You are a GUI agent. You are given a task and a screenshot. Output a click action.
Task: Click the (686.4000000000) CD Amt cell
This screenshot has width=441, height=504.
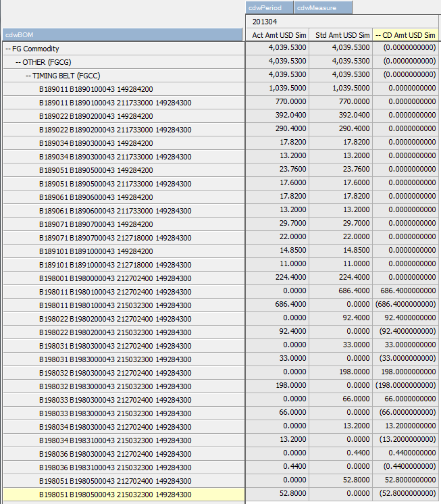(406, 305)
